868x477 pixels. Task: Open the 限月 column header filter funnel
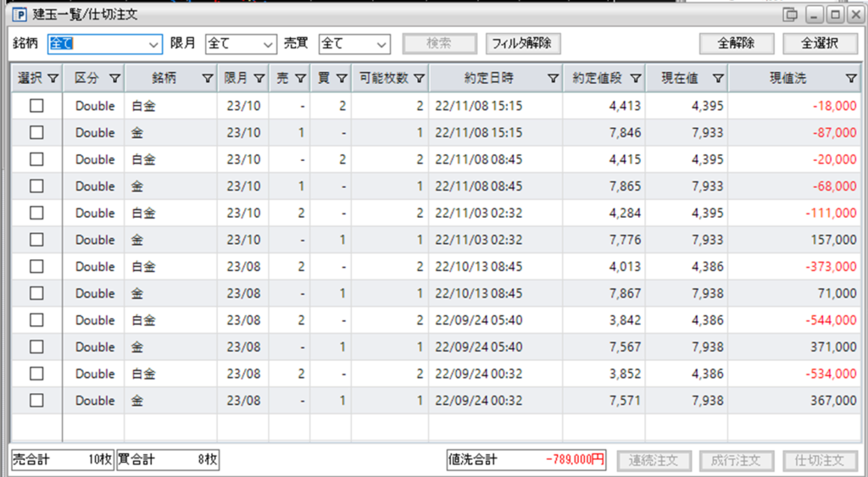[259, 79]
